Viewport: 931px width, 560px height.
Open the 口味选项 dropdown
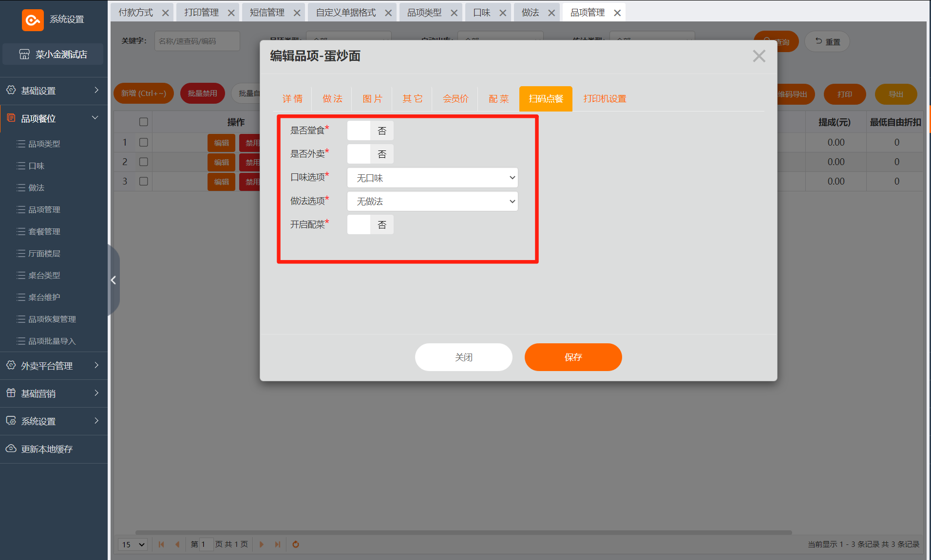pos(433,178)
